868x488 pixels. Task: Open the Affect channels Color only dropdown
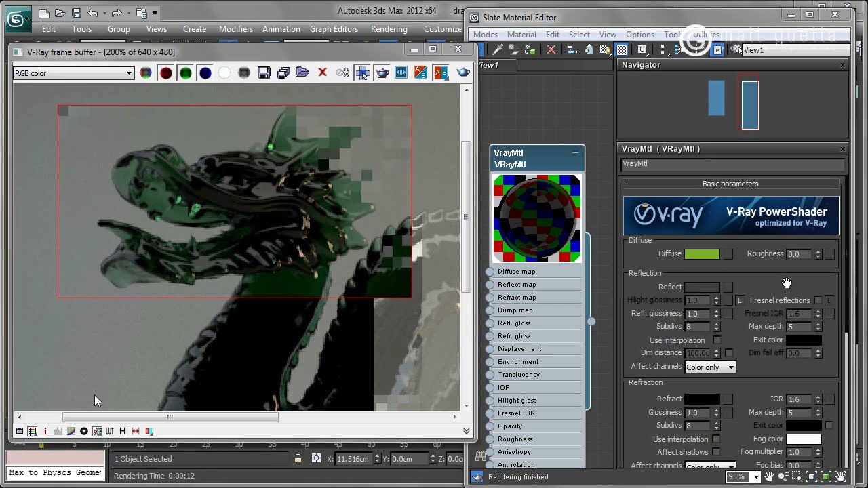(710, 367)
